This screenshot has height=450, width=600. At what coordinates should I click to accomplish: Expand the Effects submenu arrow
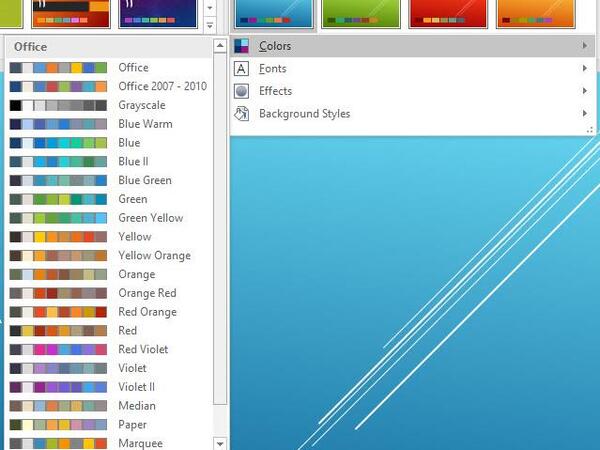584,91
